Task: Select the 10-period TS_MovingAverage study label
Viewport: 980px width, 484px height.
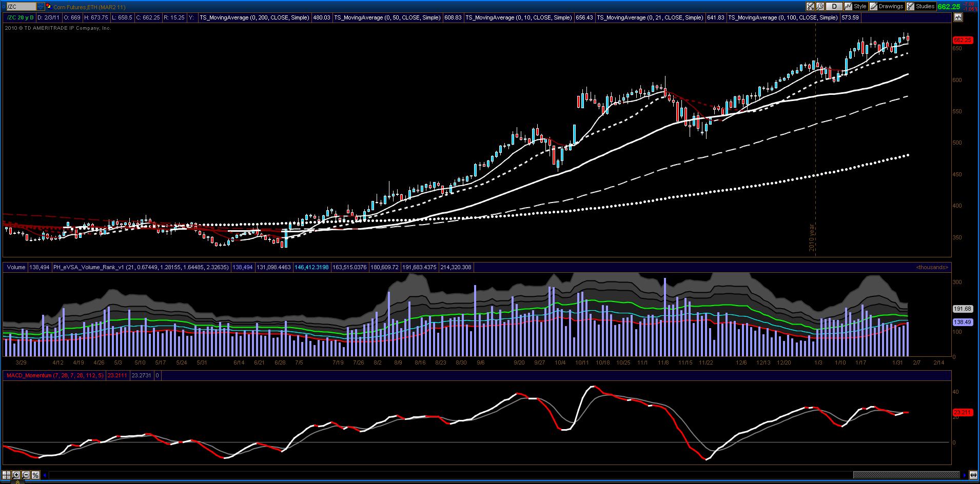Action: [519, 17]
